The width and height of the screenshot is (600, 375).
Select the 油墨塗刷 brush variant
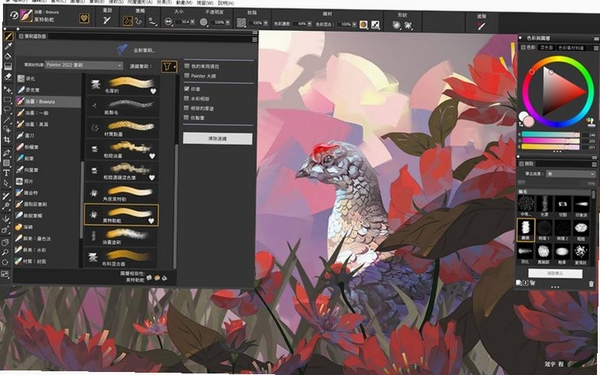coord(122,236)
